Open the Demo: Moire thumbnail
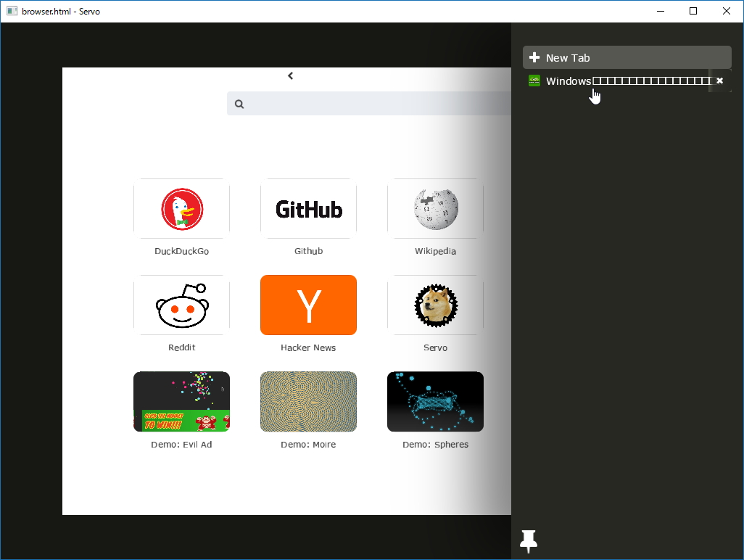Viewport: 744px width, 560px height. click(308, 401)
